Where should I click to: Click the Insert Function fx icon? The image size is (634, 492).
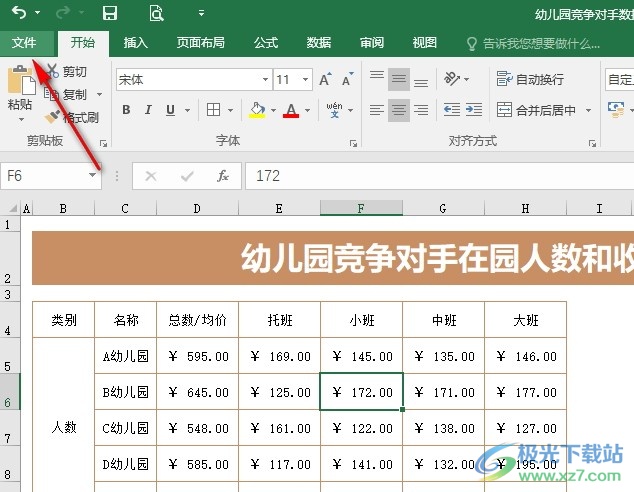pyautogui.click(x=223, y=176)
